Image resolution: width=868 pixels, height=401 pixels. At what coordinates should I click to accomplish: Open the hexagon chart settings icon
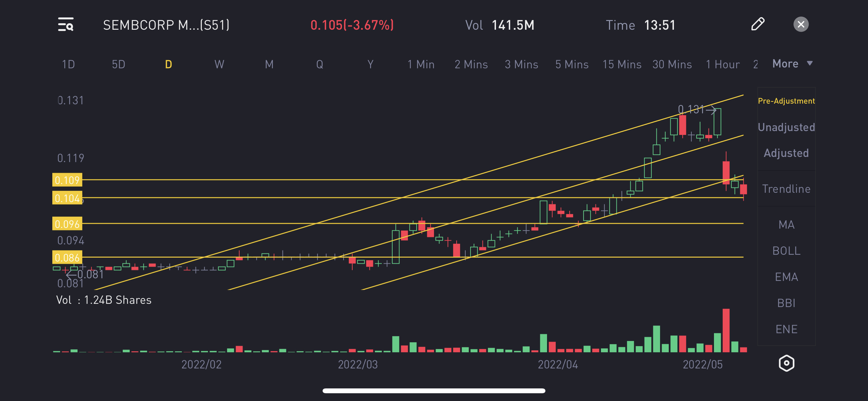[x=786, y=363]
